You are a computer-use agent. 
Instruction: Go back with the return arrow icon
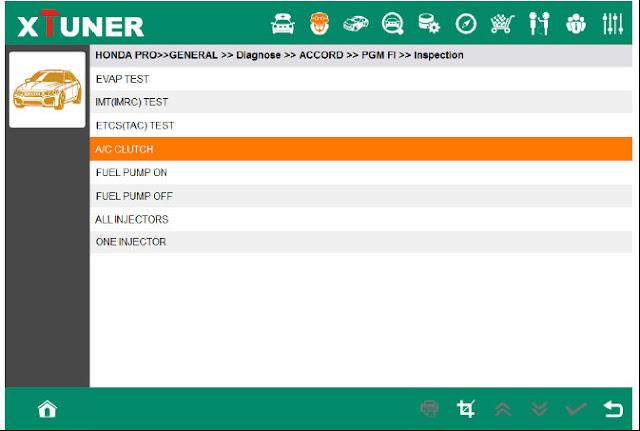613,409
